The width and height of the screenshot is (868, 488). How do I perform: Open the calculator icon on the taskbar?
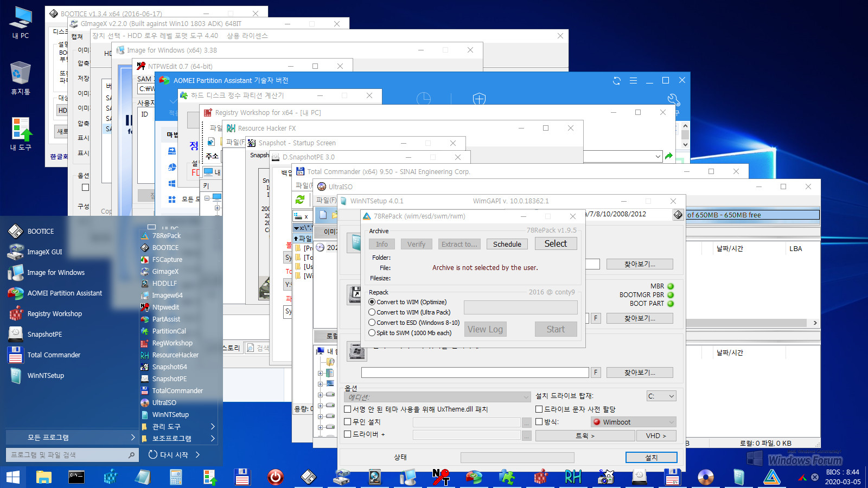[176, 477]
